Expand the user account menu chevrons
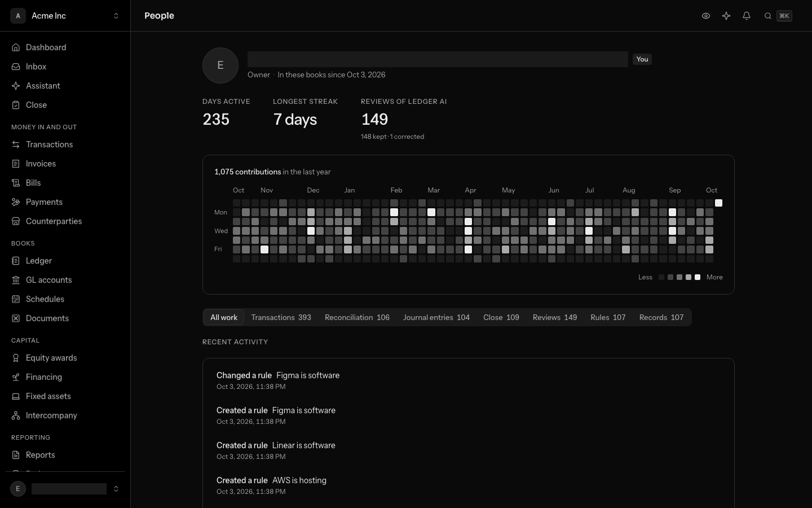The height and width of the screenshot is (508, 812). point(116,489)
